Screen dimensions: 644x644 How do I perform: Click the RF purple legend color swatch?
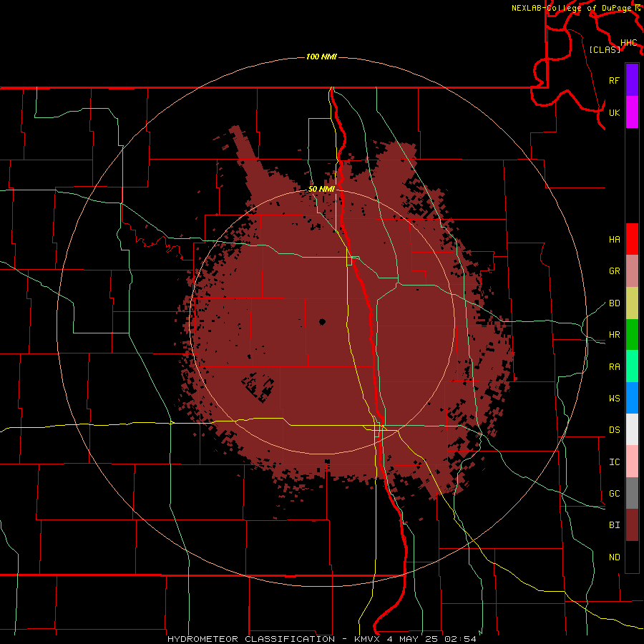point(632,80)
